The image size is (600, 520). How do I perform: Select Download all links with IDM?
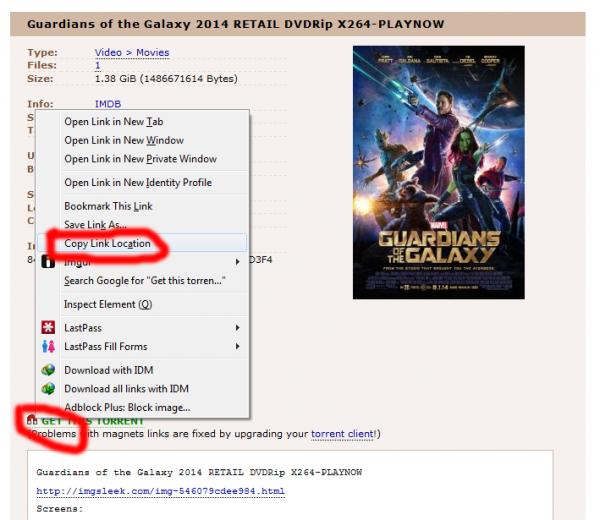(142, 389)
